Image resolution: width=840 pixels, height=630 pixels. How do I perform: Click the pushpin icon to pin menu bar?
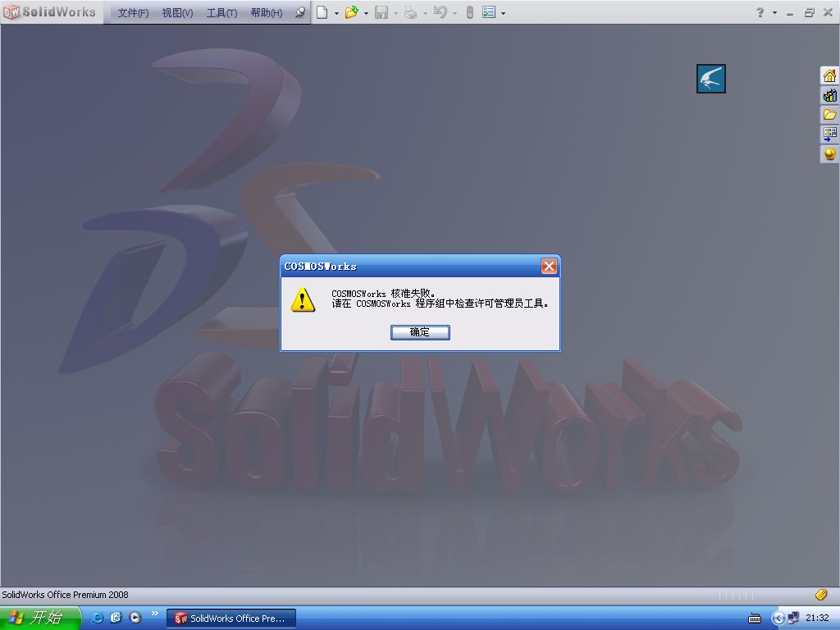(300, 12)
